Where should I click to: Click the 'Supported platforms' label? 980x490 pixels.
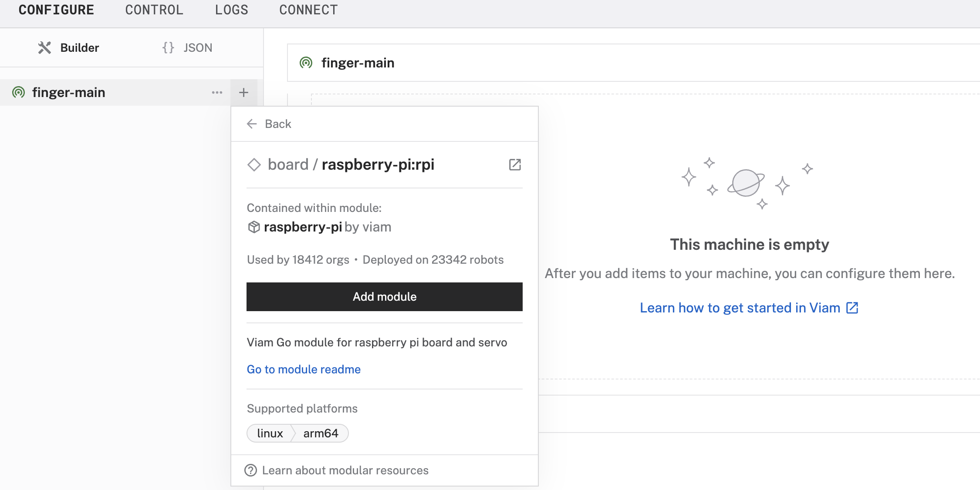(302, 409)
